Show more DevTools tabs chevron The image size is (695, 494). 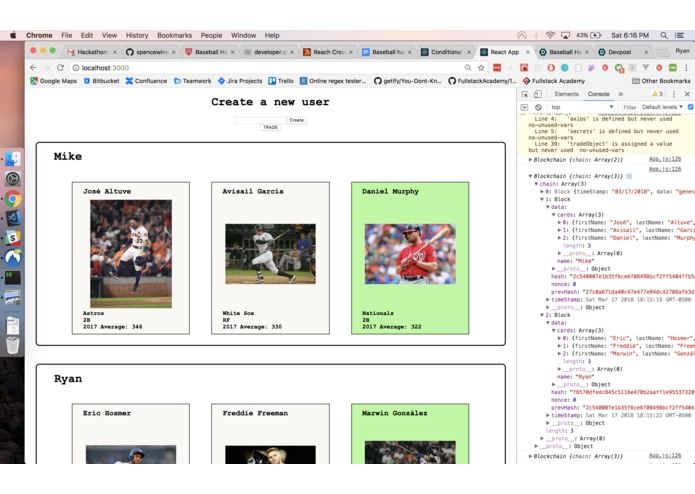621,94
